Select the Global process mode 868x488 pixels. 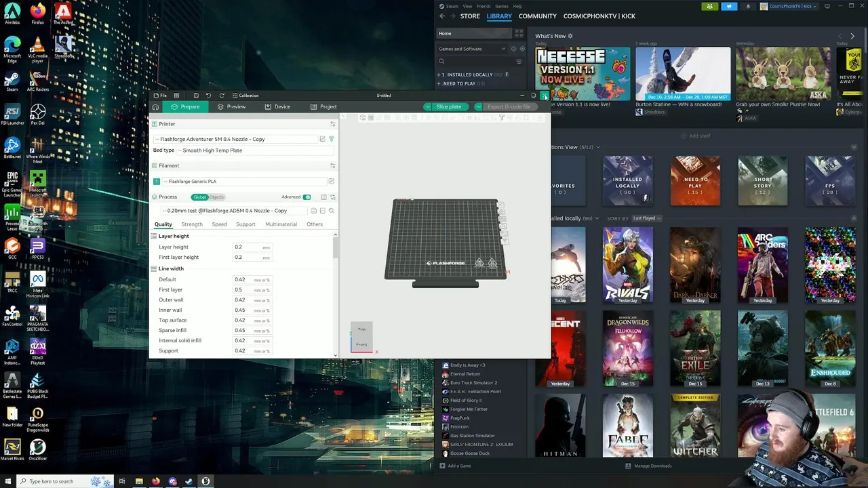(x=199, y=197)
